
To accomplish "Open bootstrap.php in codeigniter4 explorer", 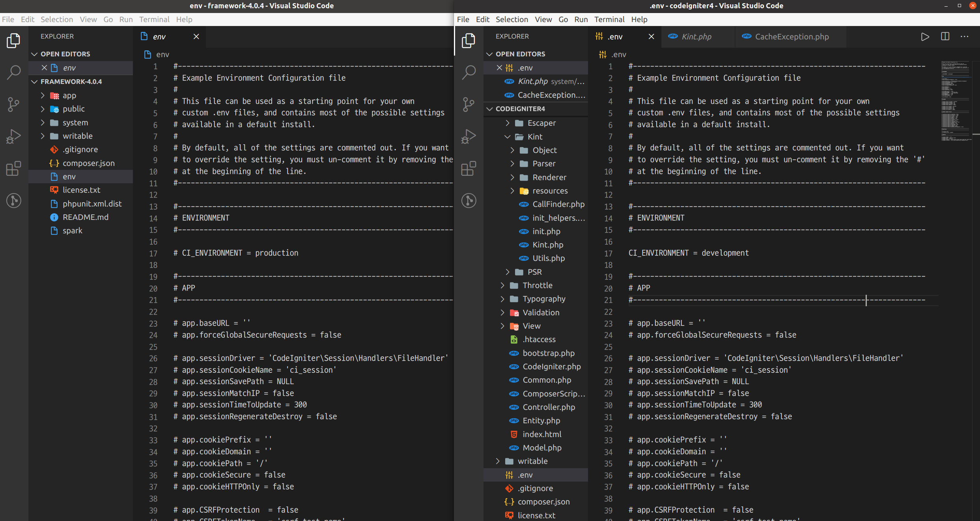I will click(536, 353).
